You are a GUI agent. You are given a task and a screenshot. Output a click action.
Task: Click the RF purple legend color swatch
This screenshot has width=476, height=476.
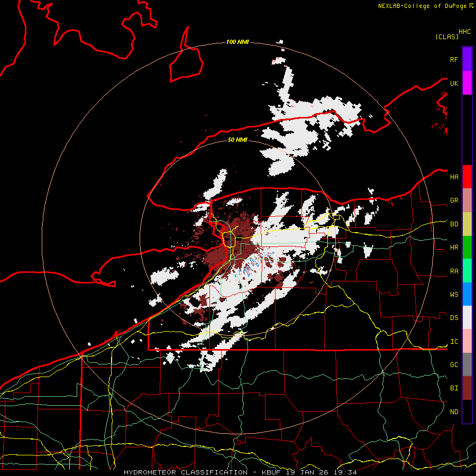click(467, 59)
